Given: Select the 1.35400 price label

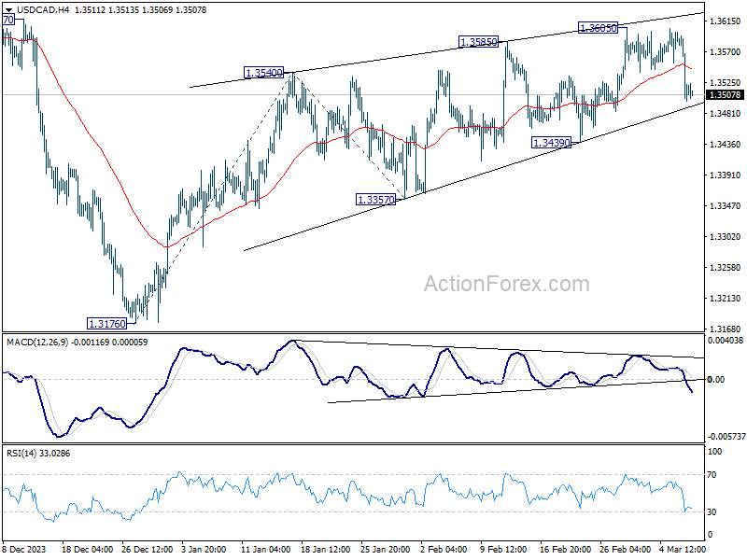Looking at the screenshot, I should (263, 73).
